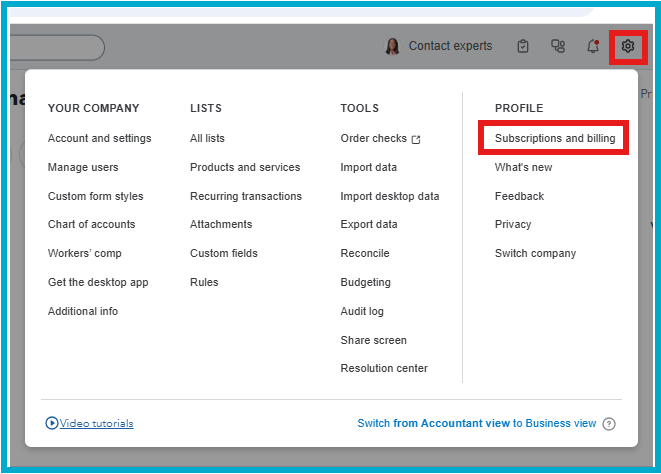The width and height of the screenshot is (661, 474).
Task: Click the Settings gear icon
Action: (x=627, y=46)
